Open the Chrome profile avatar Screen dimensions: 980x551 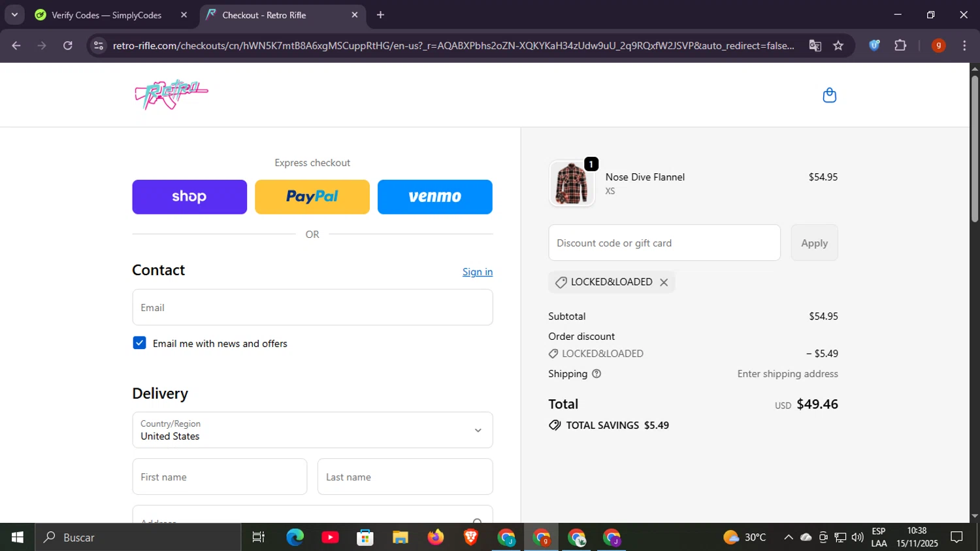coord(938,46)
